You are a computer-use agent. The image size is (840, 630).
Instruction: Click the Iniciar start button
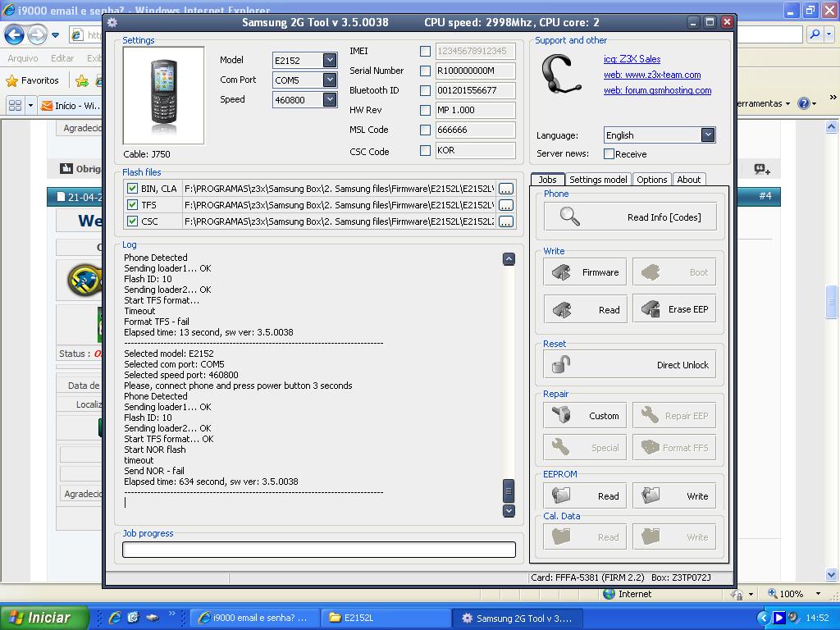tap(44, 618)
